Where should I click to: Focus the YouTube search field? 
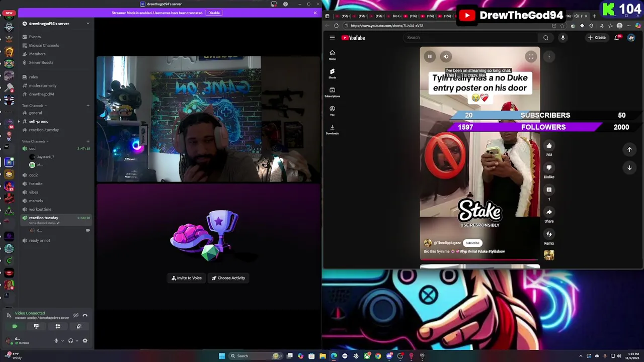coord(471,37)
